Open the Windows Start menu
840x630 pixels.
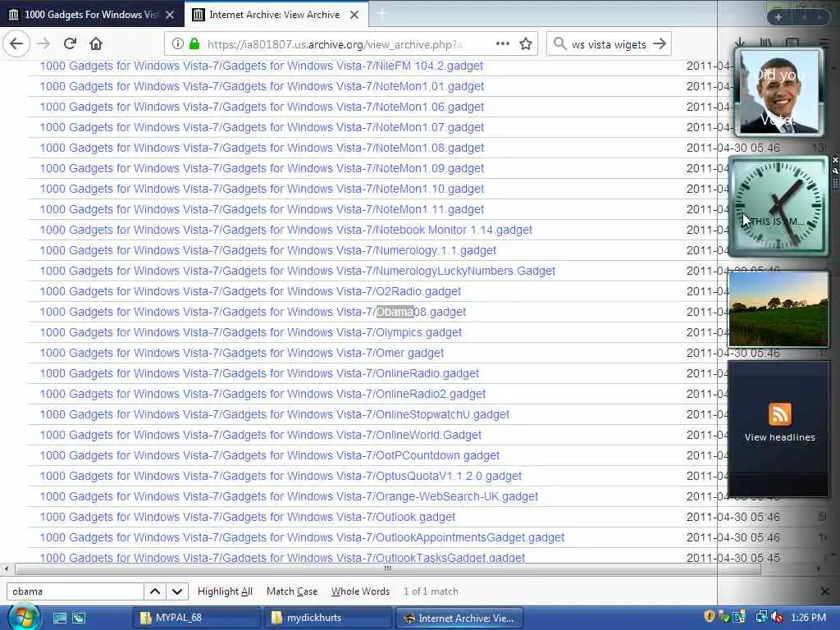tap(22, 617)
